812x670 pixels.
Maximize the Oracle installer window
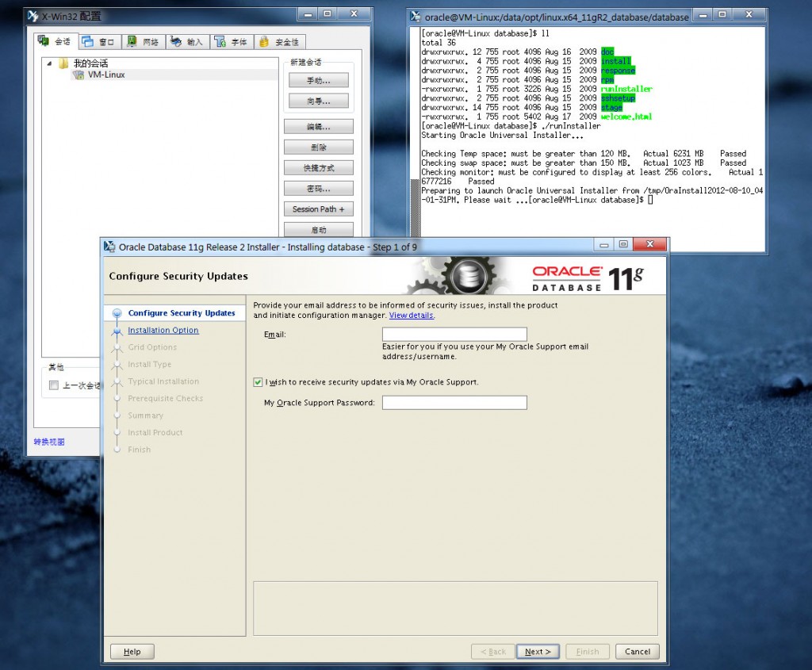[x=623, y=244]
